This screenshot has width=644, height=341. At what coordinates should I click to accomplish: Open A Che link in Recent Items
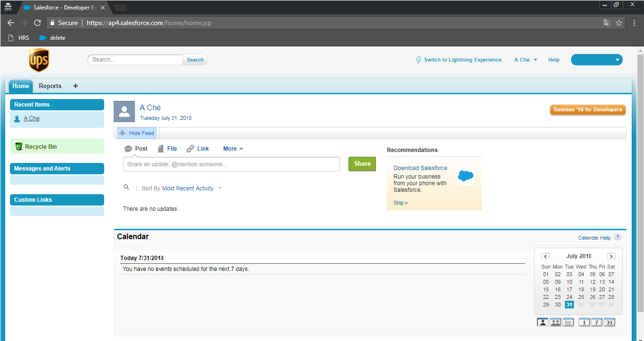(32, 118)
